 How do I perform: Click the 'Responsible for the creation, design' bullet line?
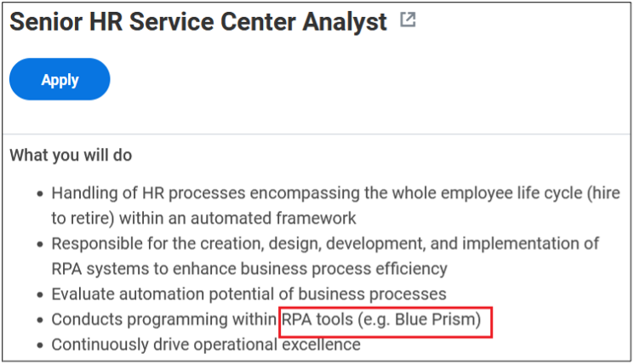coord(325,243)
